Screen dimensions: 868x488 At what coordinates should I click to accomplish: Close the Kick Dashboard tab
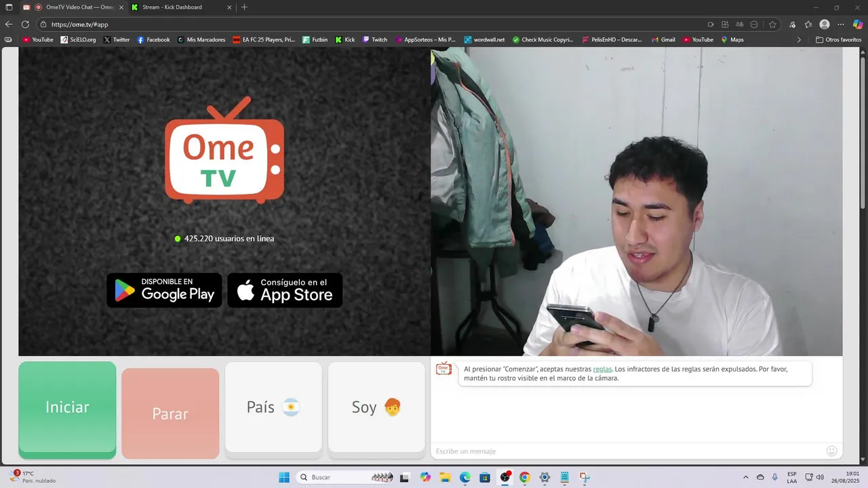pos(229,7)
